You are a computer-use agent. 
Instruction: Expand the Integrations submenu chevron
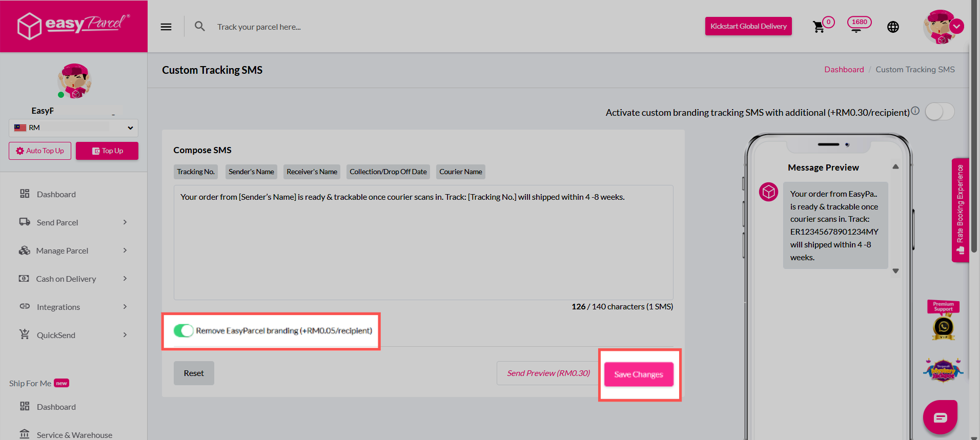coord(125,306)
